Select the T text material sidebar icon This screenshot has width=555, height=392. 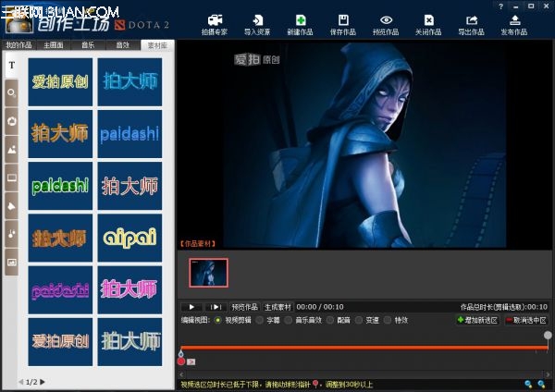[12, 65]
